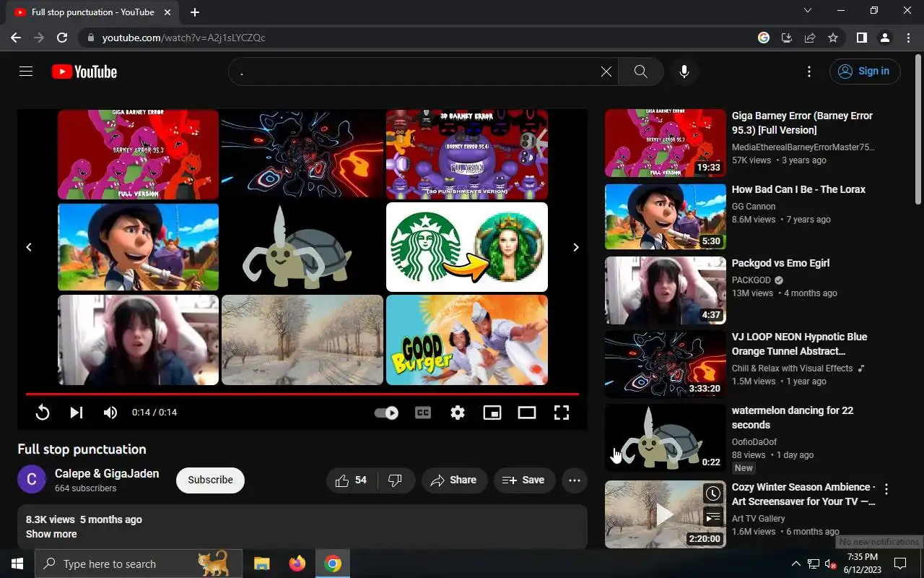Open more actions ellipsis under video

point(575,480)
